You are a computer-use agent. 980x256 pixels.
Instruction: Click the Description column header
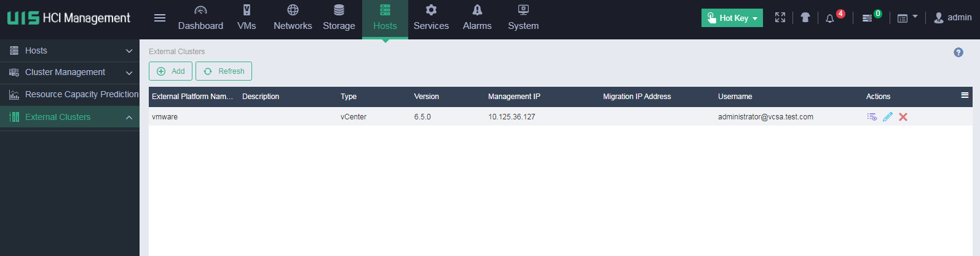pyautogui.click(x=261, y=97)
